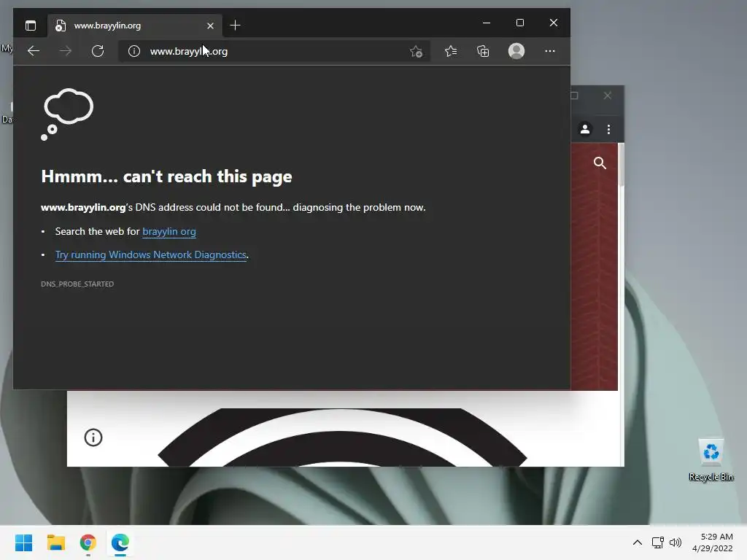747x560 pixels.
Task: Open network status tray icon
Action: 658,542
